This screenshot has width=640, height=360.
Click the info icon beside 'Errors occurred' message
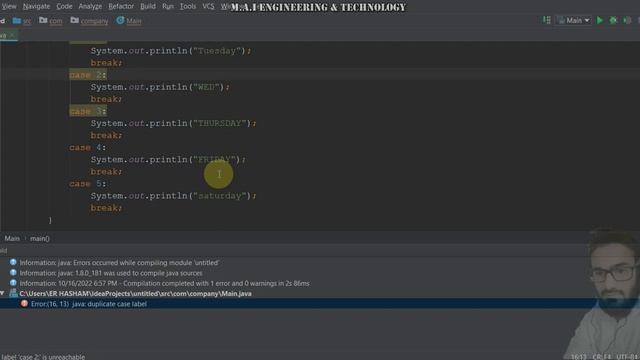click(13, 262)
